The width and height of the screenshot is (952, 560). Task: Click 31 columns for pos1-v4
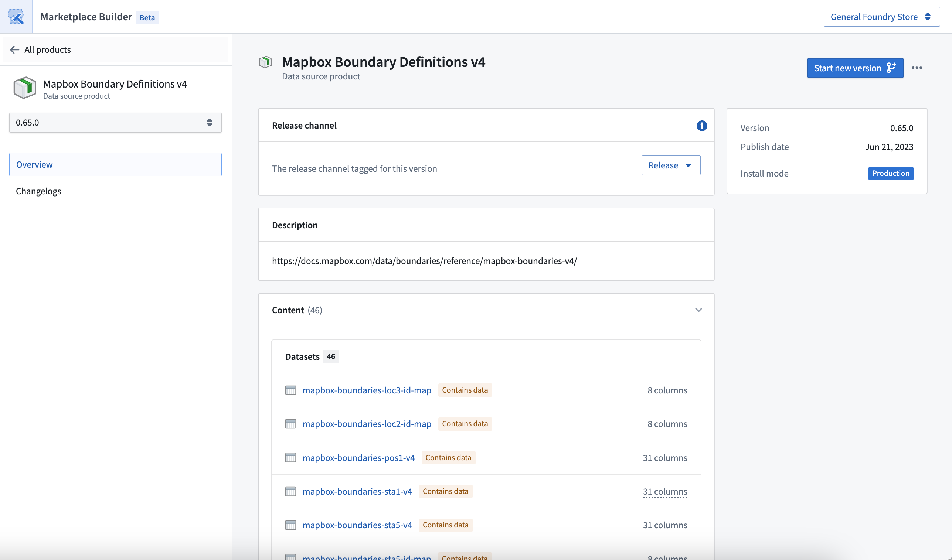665,458
